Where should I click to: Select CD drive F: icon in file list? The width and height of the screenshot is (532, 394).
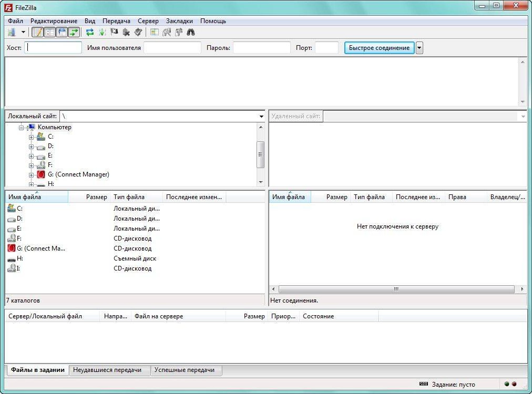click(12, 239)
